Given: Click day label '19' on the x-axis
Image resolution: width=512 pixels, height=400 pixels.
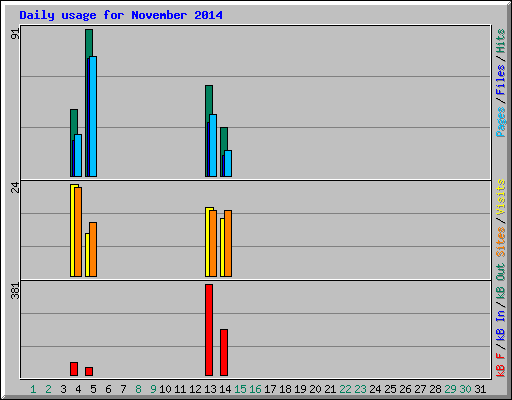Looking at the screenshot, I should tap(300, 389).
